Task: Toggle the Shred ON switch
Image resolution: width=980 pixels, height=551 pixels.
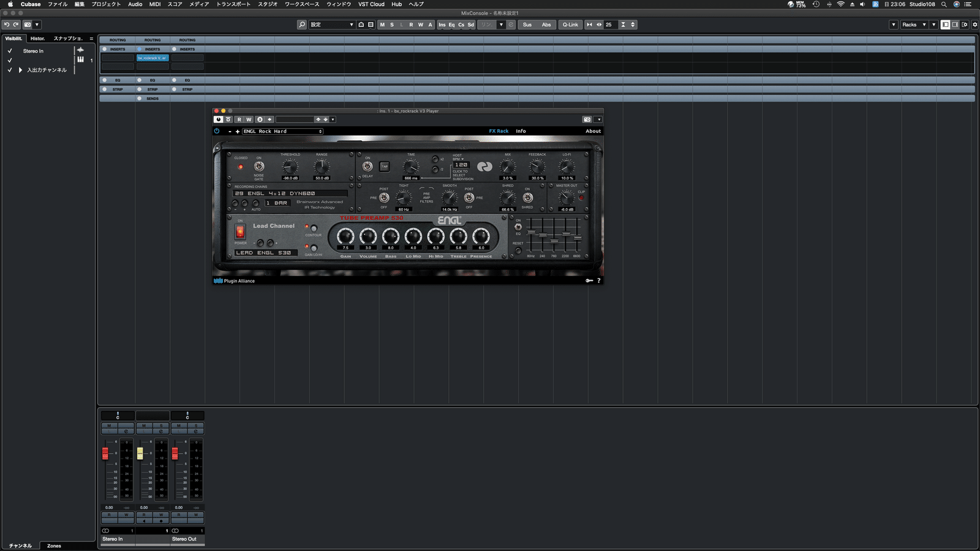Action: [x=527, y=198]
